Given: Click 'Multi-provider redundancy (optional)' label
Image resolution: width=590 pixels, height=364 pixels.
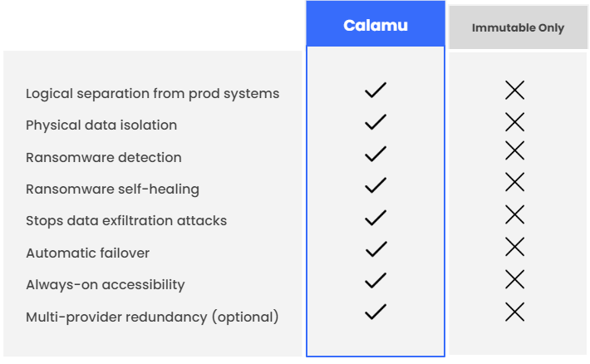Looking at the screenshot, I should [152, 317].
